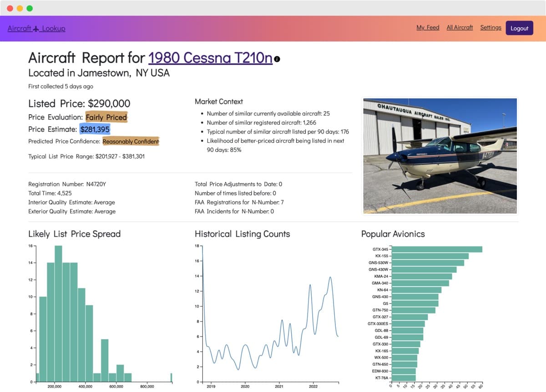Click the "Reasonably Confident" badge
Viewport: 546px width, 392px height.
pos(131,141)
